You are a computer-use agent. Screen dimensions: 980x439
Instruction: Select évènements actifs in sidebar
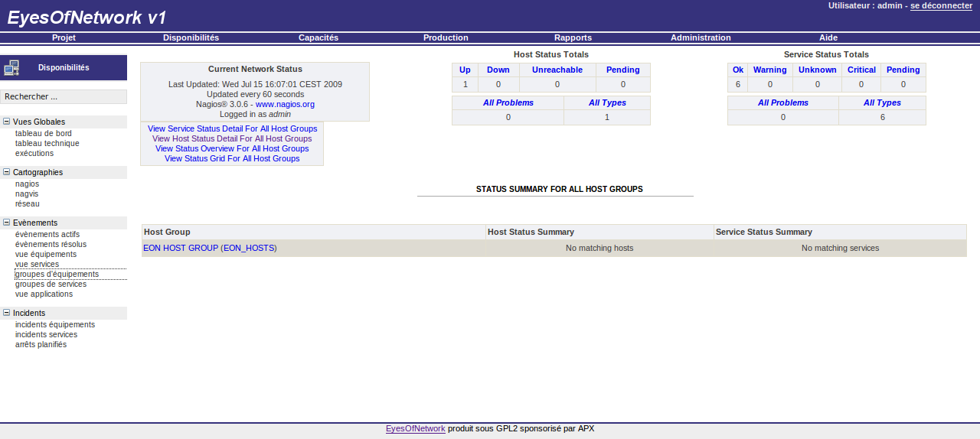click(47, 234)
